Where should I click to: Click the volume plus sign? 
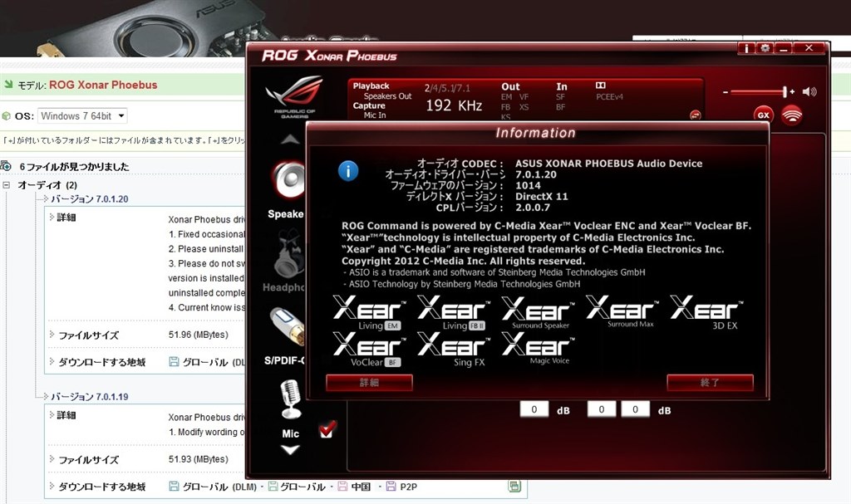792,91
